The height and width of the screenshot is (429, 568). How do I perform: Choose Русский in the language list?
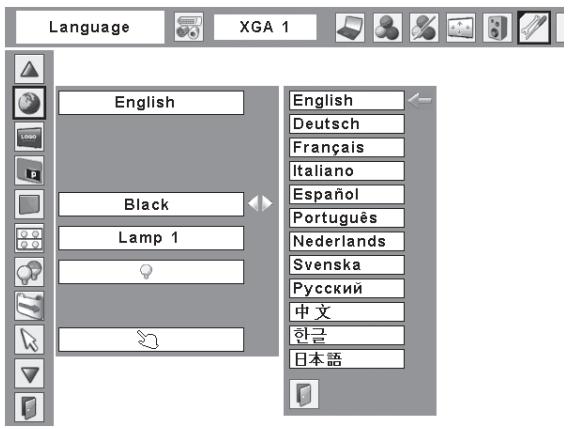pos(347,288)
